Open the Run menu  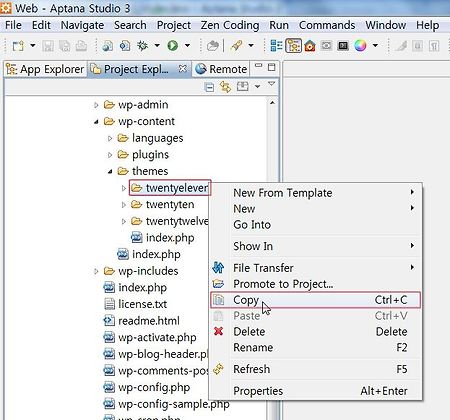coord(279,25)
